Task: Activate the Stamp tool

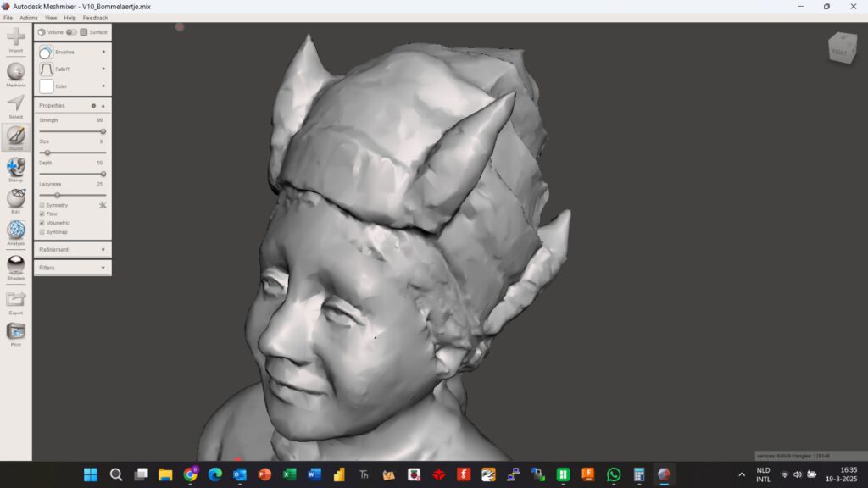Action: coord(15,167)
